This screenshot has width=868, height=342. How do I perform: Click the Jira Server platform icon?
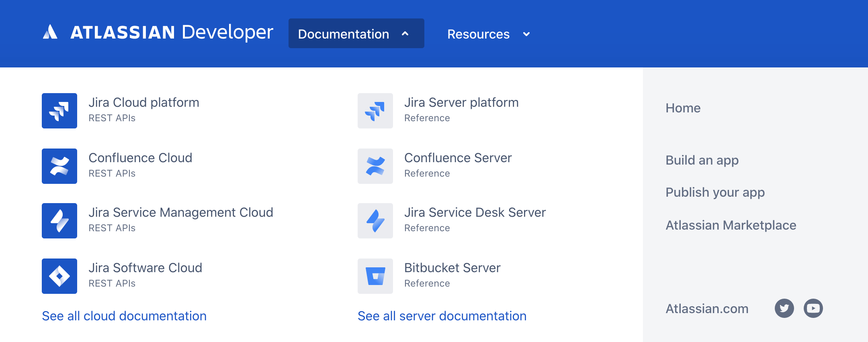pyautogui.click(x=375, y=111)
